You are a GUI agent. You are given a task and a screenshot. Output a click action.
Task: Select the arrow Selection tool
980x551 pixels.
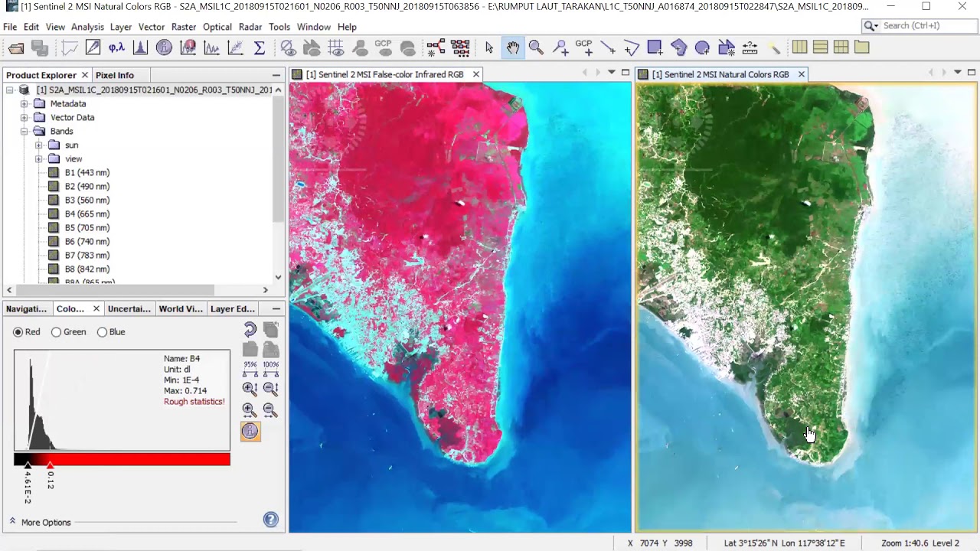[489, 48]
